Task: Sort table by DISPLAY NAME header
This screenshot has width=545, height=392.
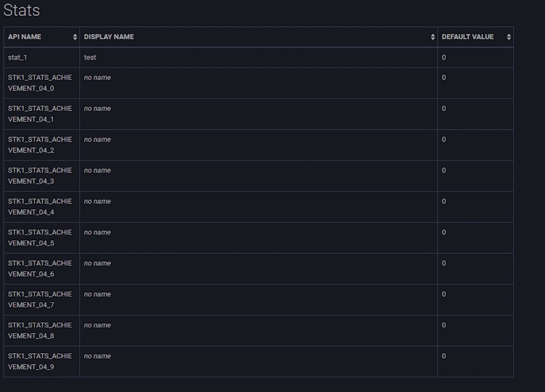Action: coord(109,37)
